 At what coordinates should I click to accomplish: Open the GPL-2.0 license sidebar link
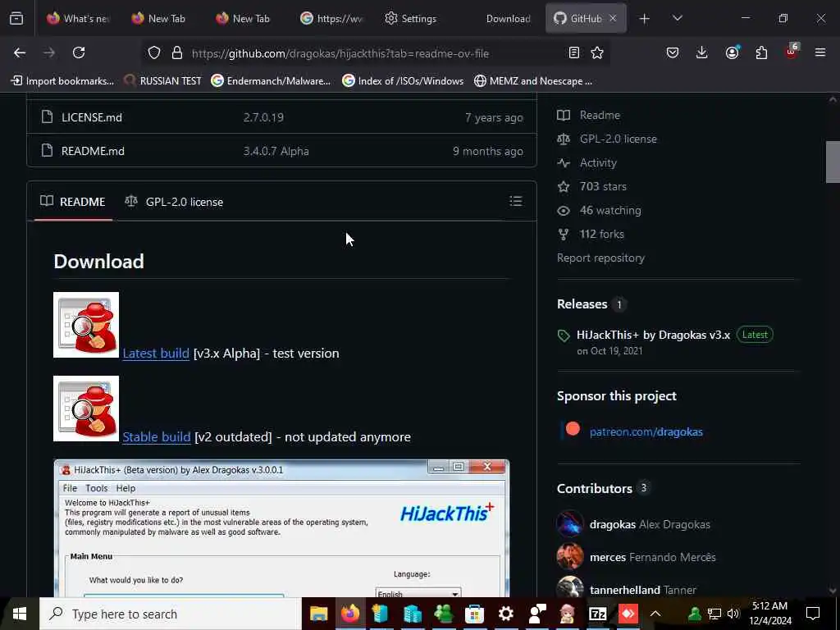point(619,139)
